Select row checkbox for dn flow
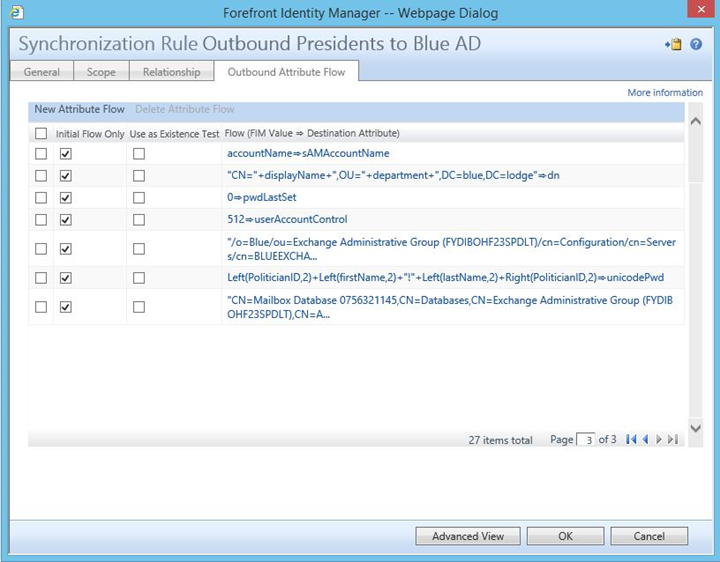Screen dimensions: 720x562 [x=41, y=175]
